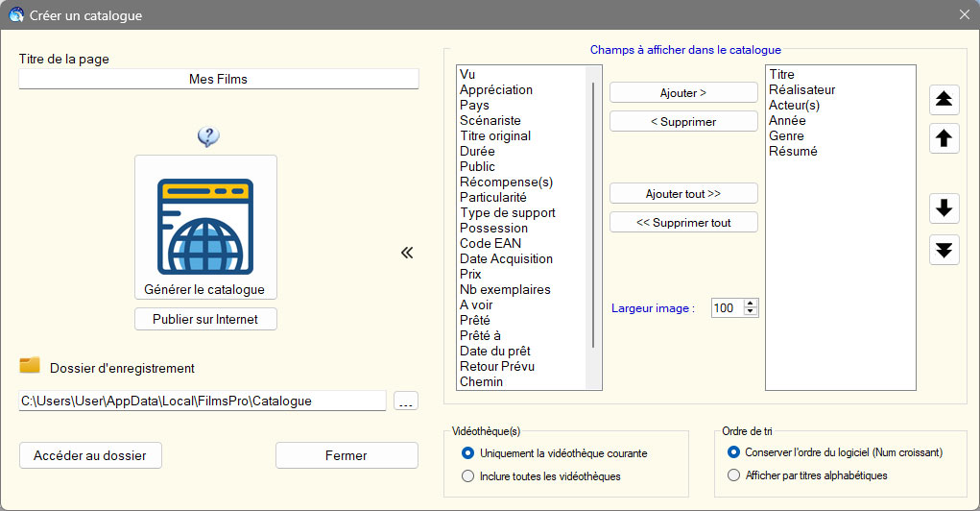Click the save folder path field

pyautogui.click(x=203, y=401)
